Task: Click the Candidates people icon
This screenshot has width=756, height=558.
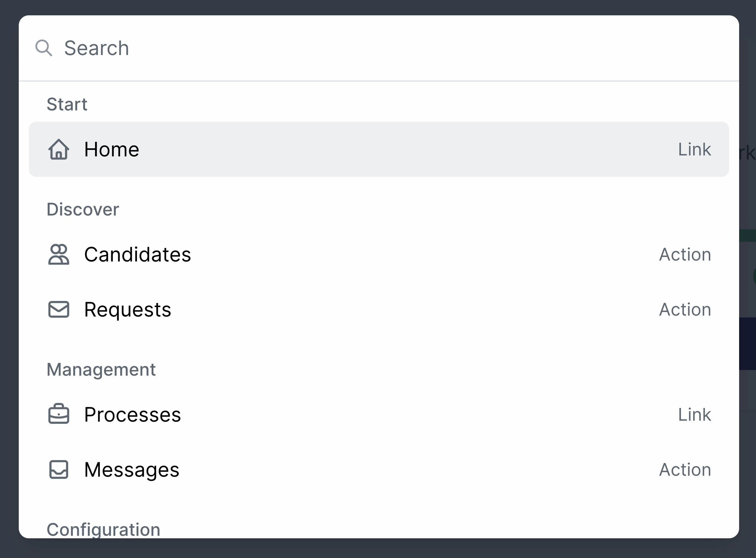Action: (x=59, y=254)
